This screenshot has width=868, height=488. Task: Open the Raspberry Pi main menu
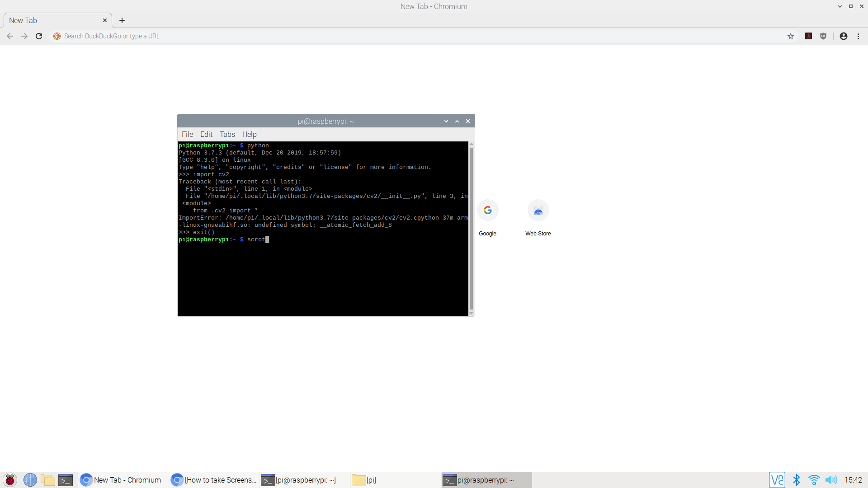10,480
